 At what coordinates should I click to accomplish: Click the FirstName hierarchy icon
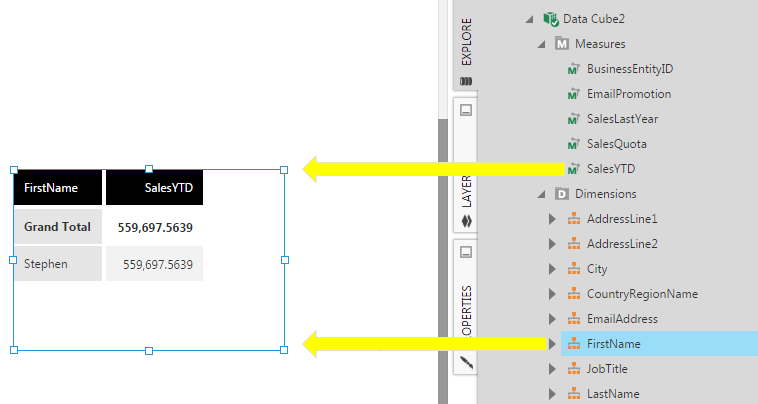574,344
